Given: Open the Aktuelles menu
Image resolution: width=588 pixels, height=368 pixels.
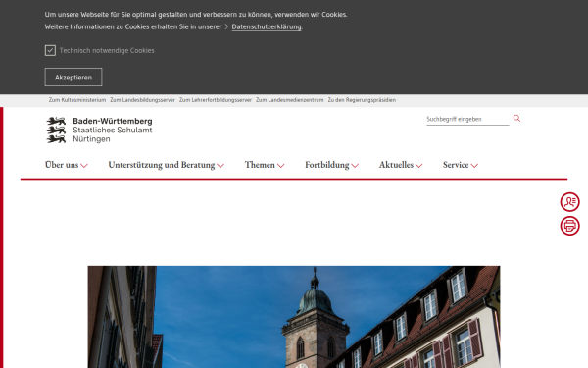Looking at the screenshot, I should click(x=396, y=165).
